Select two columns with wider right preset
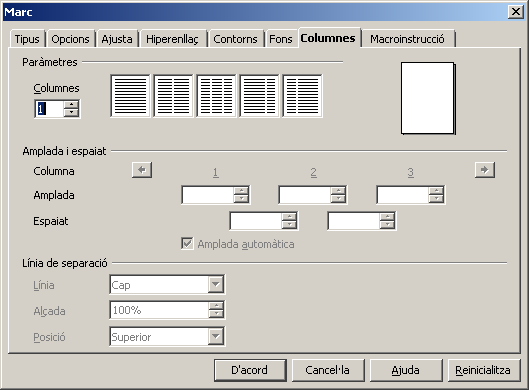The width and height of the screenshot is (529, 390). pyautogui.click(x=303, y=96)
